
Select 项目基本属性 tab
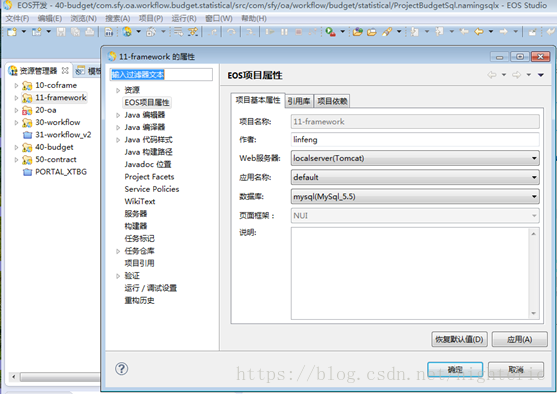[258, 100]
